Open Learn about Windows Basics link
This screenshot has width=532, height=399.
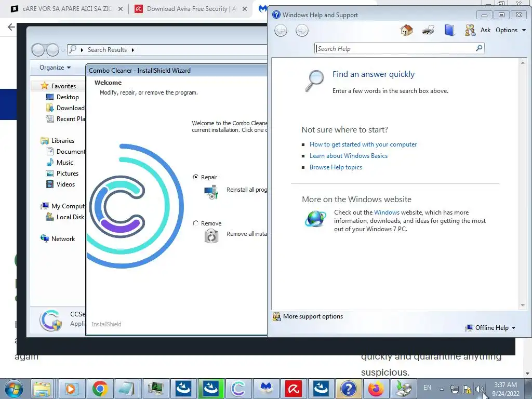click(x=349, y=156)
